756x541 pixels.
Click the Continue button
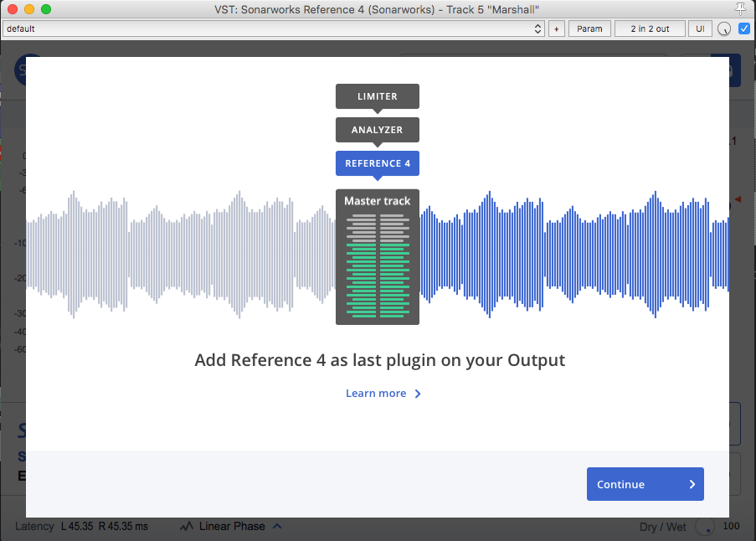click(x=645, y=484)
